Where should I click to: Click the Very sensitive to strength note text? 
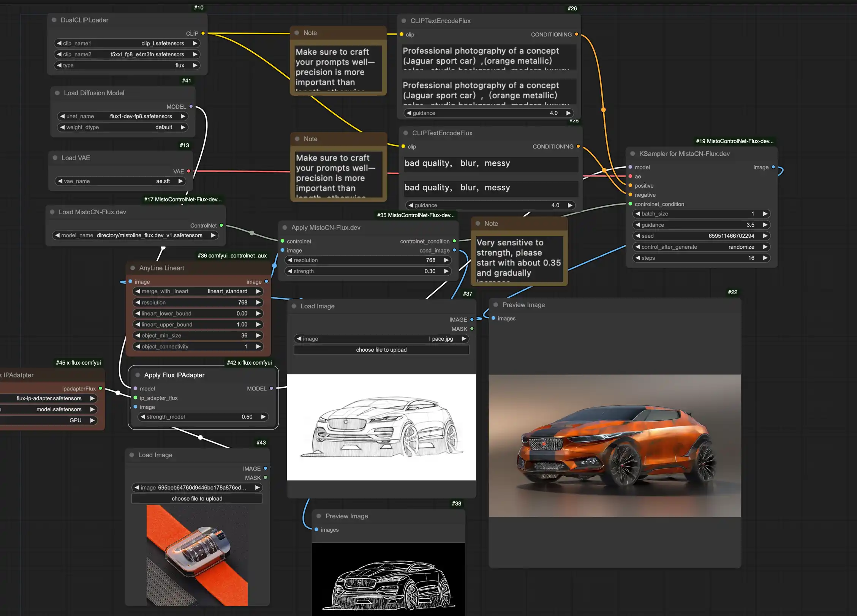519,258
